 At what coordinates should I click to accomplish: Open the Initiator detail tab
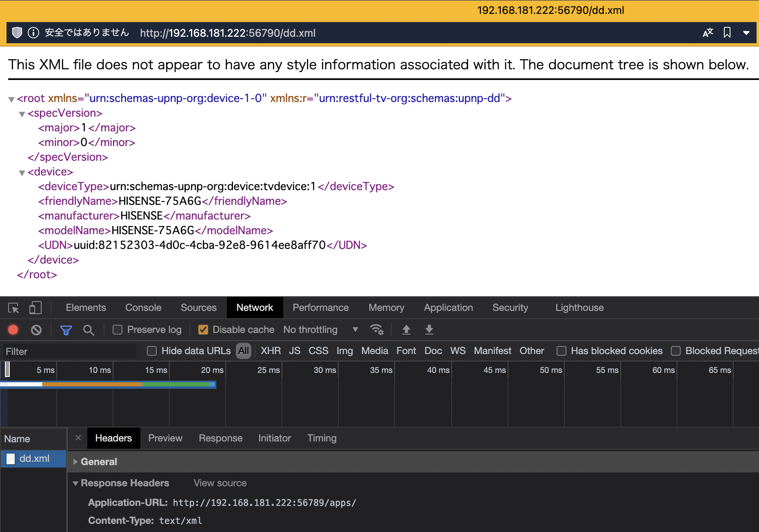(275, 438)
